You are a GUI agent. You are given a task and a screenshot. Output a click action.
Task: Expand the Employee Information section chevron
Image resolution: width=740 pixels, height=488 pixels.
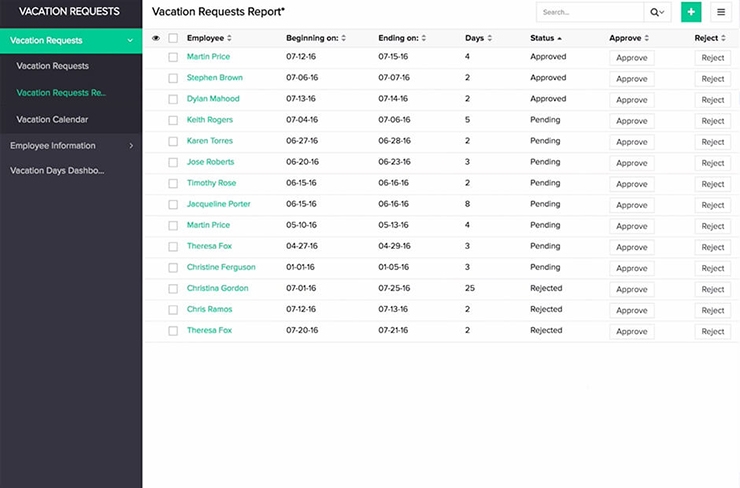coord(131,146)
